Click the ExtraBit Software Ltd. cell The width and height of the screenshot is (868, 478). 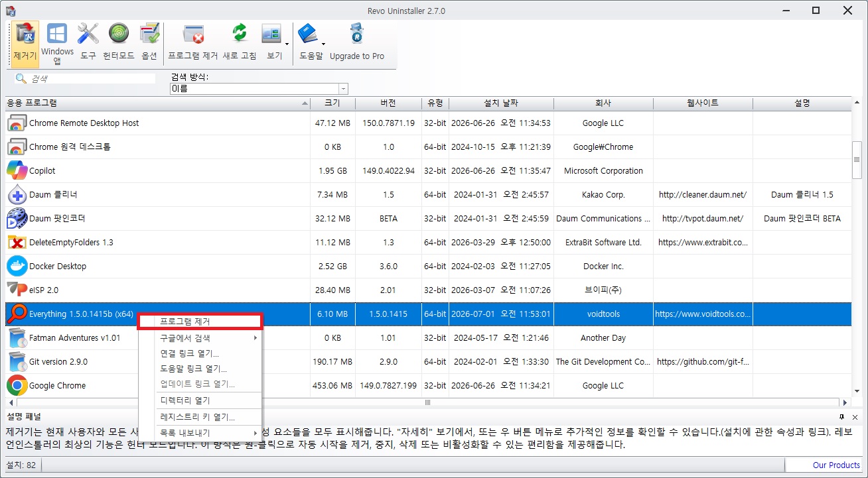click(603, 243)
